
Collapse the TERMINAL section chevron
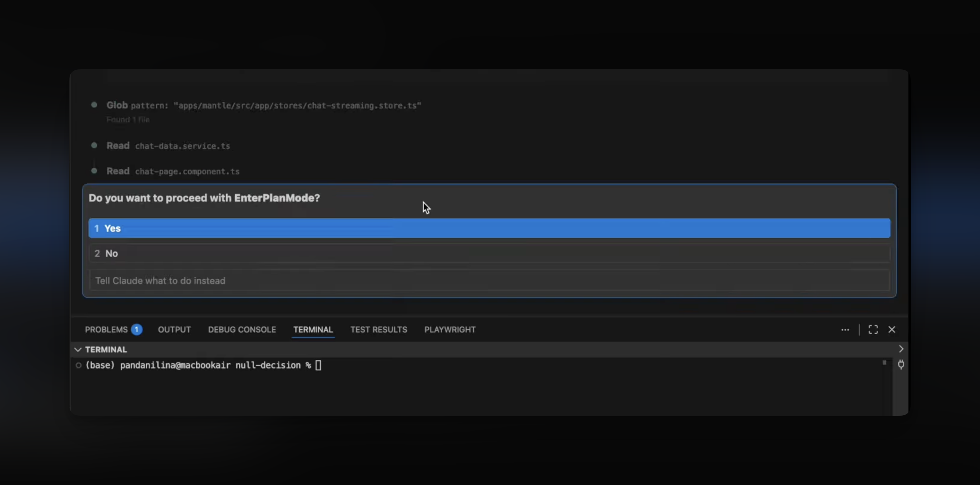click(x=78, y=350)
